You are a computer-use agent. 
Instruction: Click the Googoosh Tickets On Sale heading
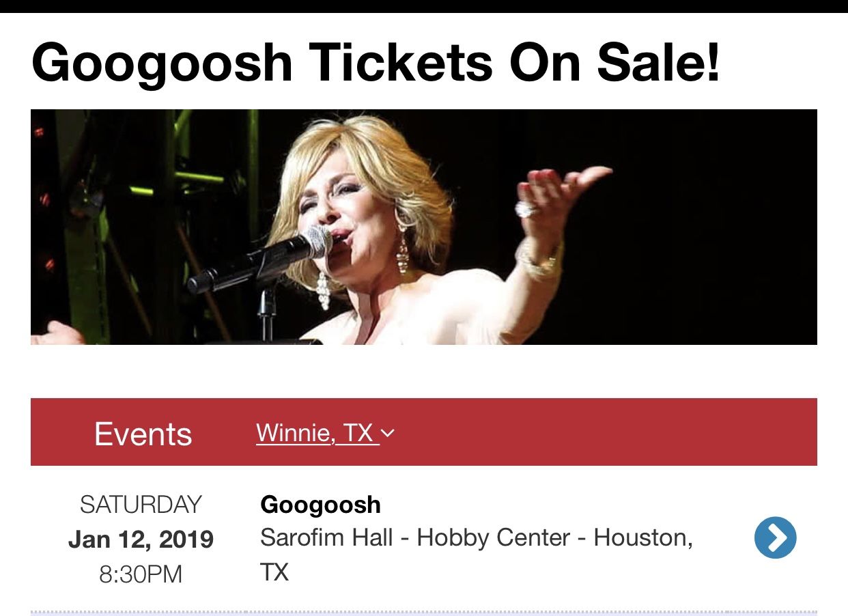point(376,61)
